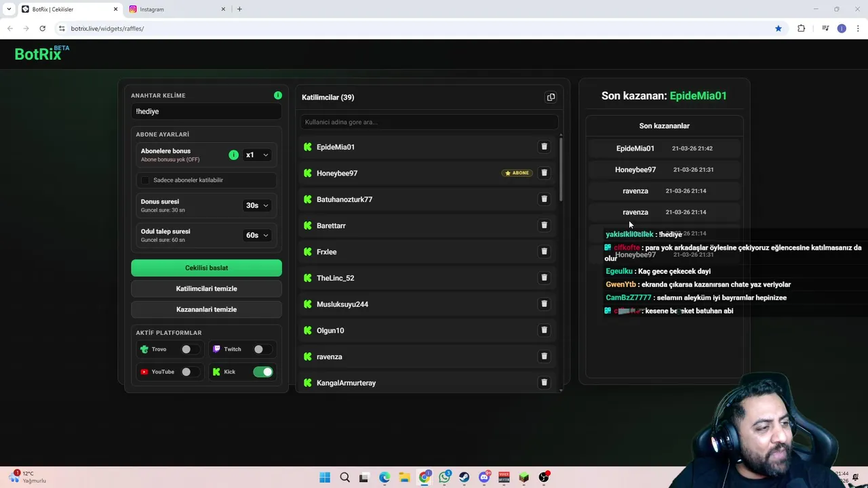
Task: Open subscriber bonus x1 dropdown
Action: (x=257, y=155)
